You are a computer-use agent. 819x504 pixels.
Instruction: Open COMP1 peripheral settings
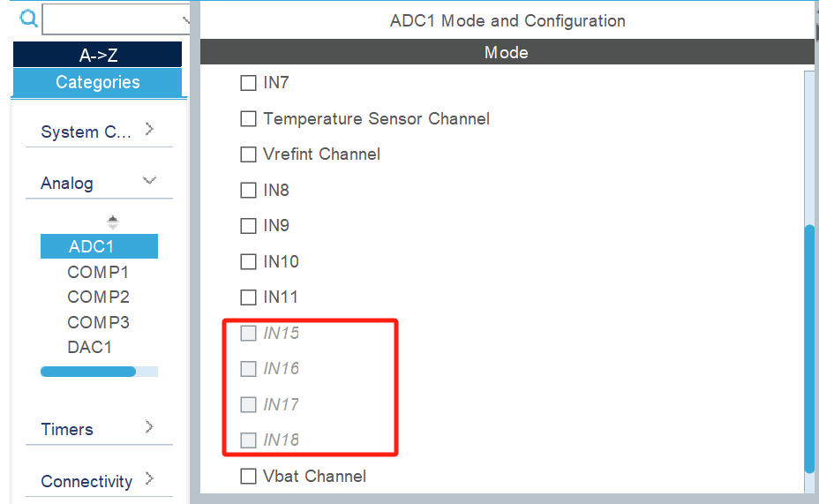[98, 272]
